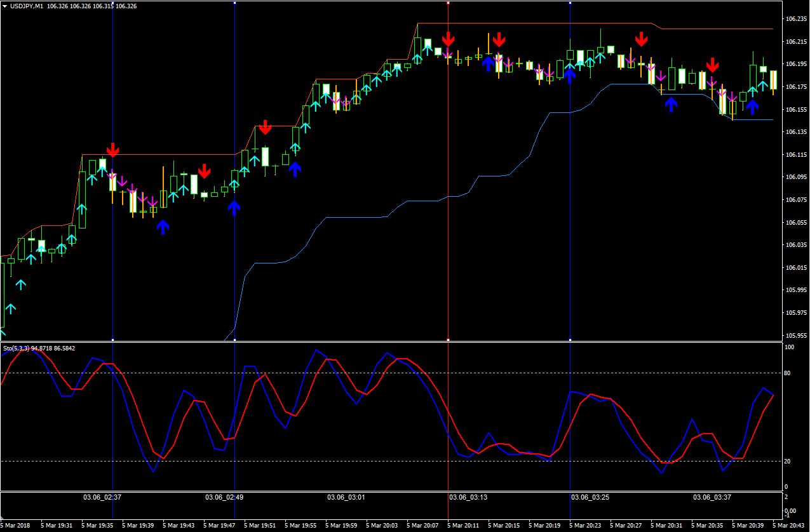Click the 5 Mar 20:39 time axis label

tap(748, 526)
